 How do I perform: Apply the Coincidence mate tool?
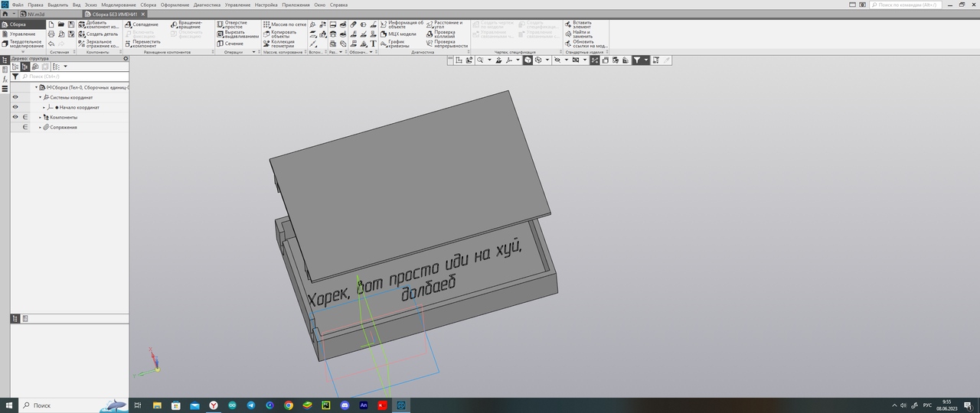pos(142,24)
